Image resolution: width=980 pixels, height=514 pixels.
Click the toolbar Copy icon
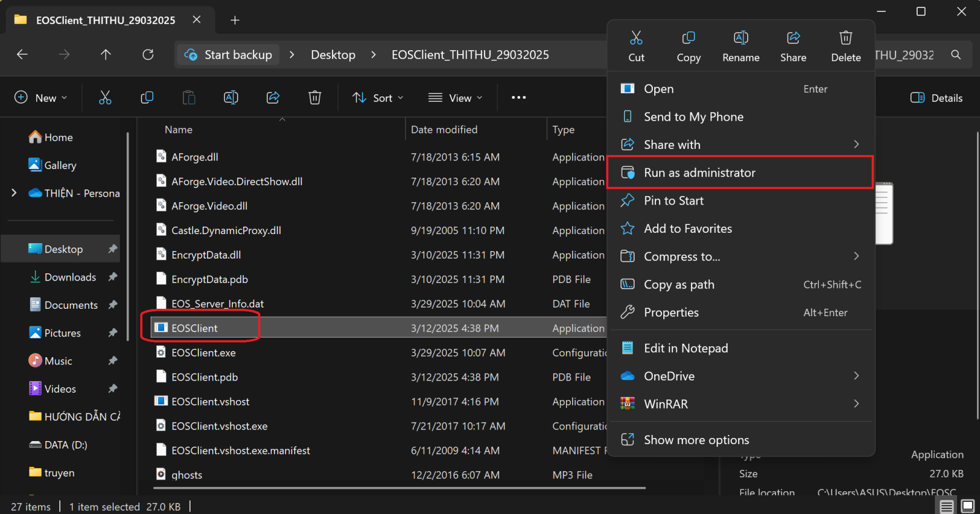point(147,97)
